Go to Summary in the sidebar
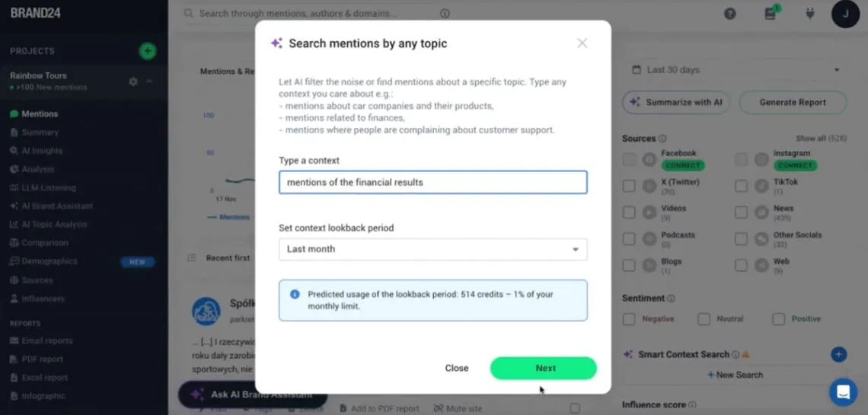Image resolution: width=868 pixels, height=415 pixels. (x=40, y=132)
